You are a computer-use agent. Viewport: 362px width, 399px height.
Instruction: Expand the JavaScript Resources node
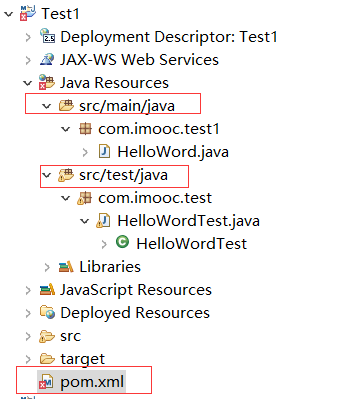pyautogui.click(x=28, y=290)
